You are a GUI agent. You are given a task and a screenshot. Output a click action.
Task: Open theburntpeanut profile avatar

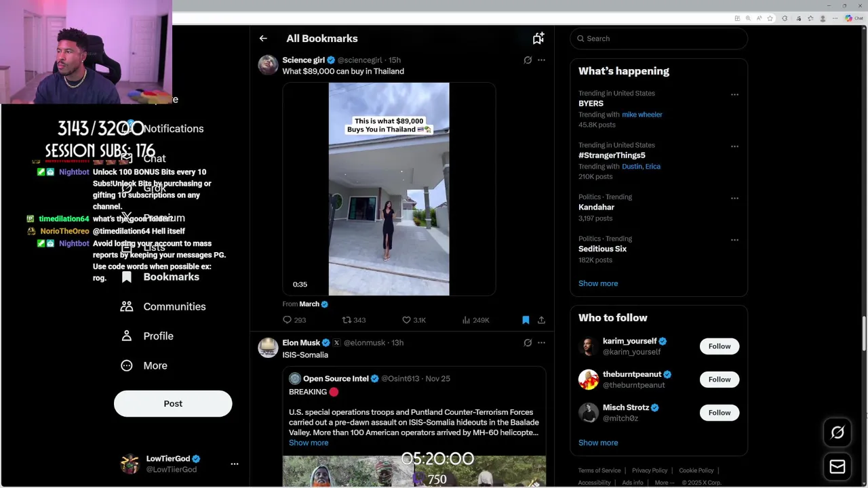[x=588, y=380]
